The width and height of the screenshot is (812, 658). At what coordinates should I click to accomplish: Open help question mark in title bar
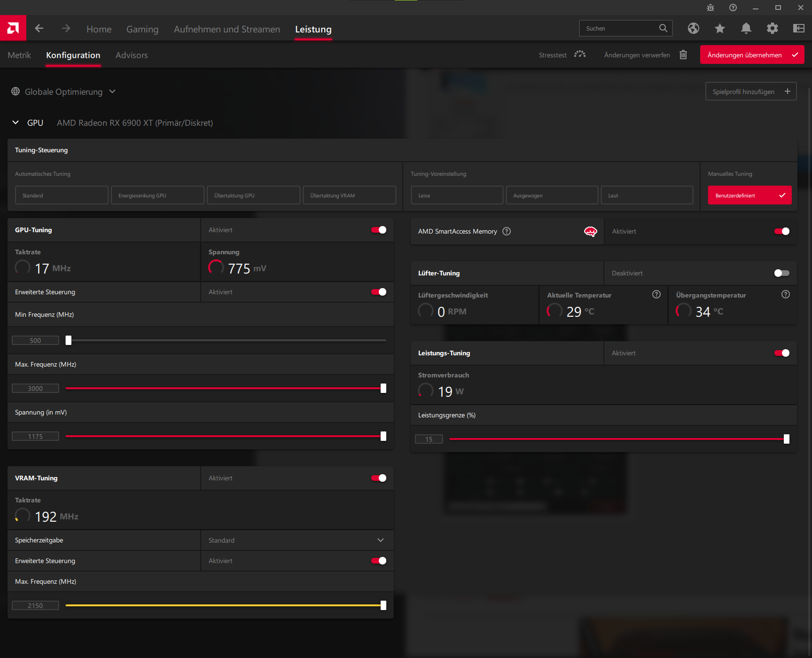733,8
